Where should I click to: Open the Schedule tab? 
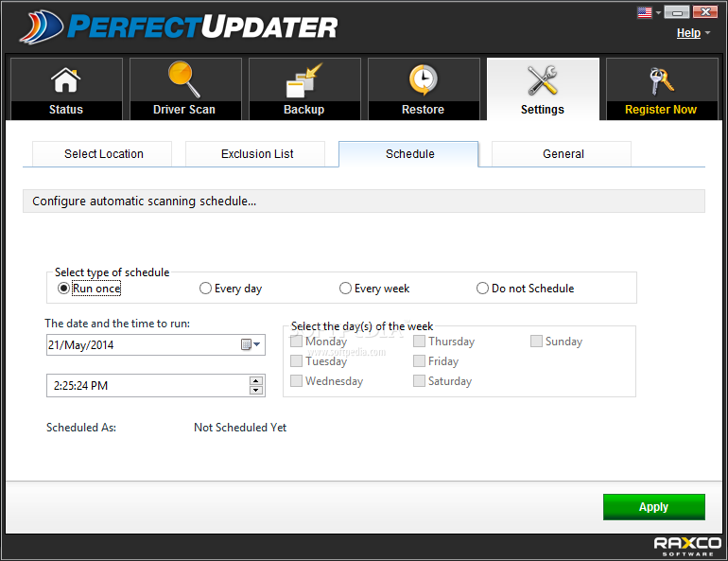pyautogui.click(x=408, y=153)
